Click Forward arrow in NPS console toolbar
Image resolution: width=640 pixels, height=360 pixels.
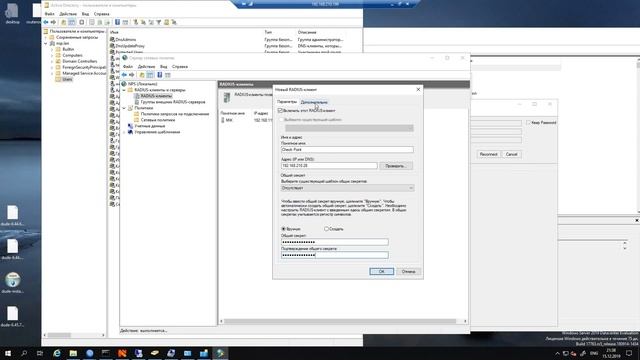point(131,75)
